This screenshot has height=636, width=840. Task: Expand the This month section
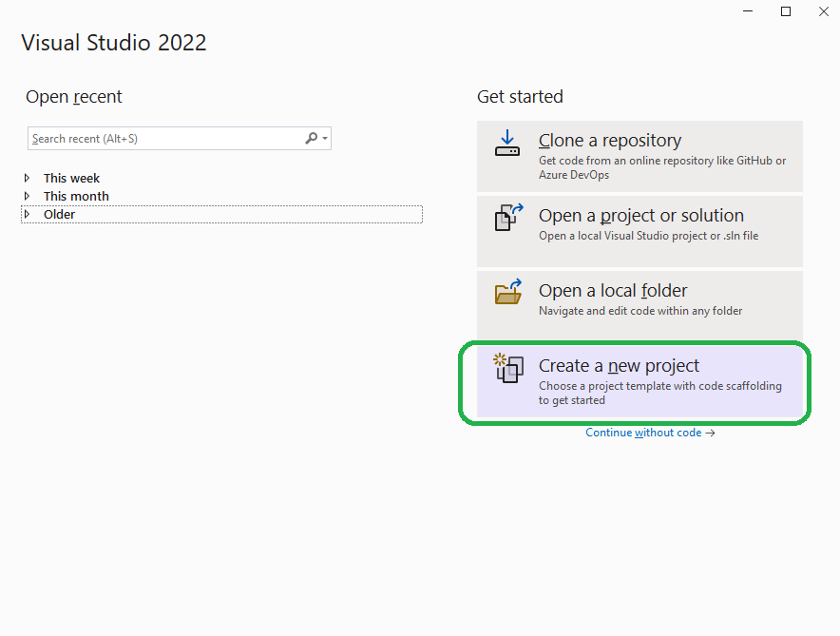pos(27,196)
